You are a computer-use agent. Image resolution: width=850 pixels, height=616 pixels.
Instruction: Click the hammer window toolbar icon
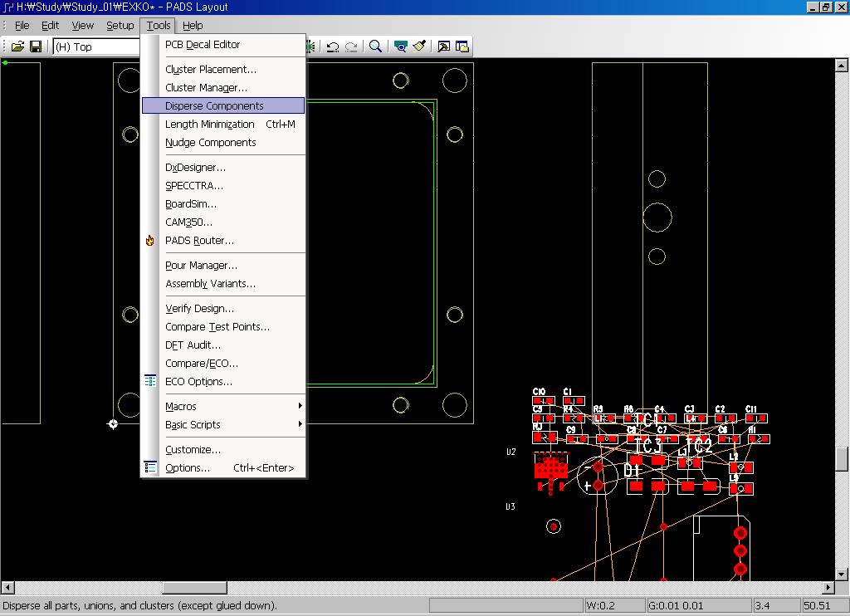point(443,46)
